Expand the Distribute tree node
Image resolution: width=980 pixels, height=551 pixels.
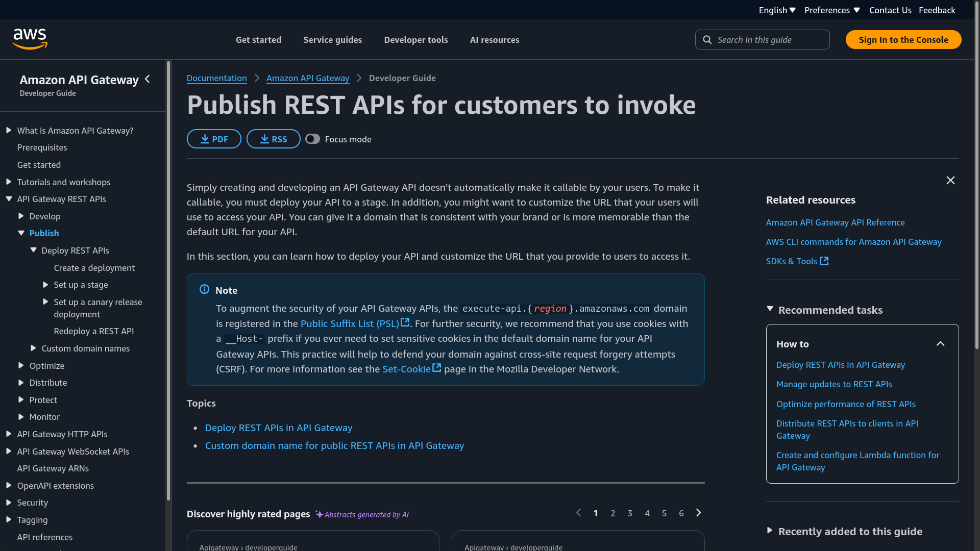21,383
